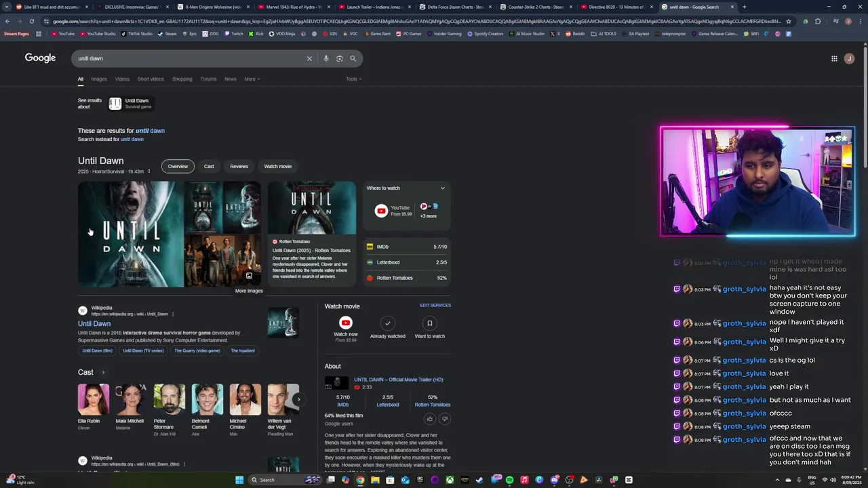Switch to the Forums tab
The image size is (868, 488).
208,79
